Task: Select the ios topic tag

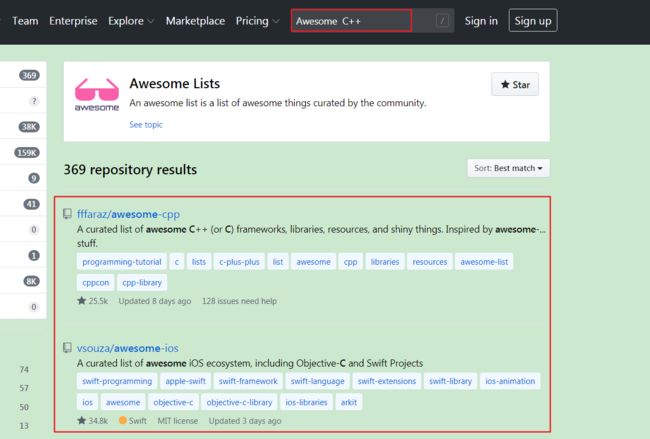Action: [87, 402]
